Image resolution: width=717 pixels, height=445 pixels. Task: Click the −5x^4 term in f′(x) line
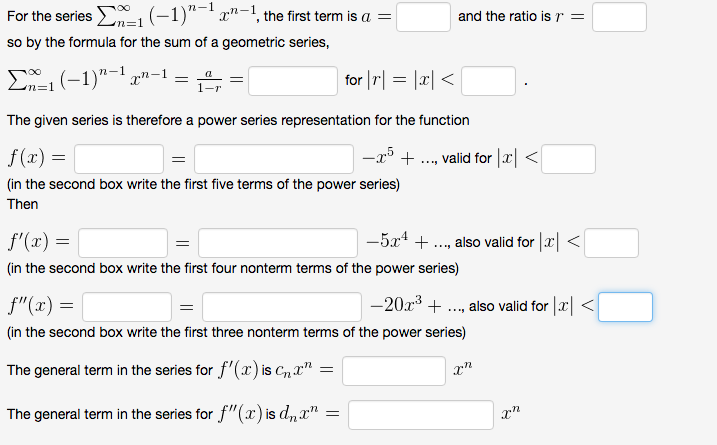pos(388,241)
